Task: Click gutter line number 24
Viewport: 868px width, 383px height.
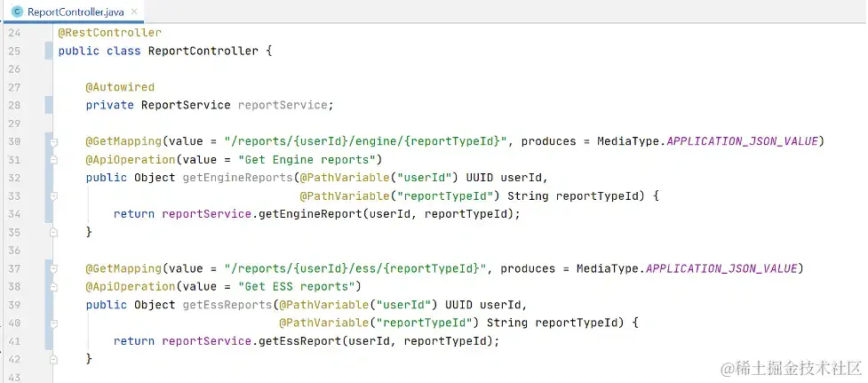Action: pyautogui.click(x=14, y=33)
